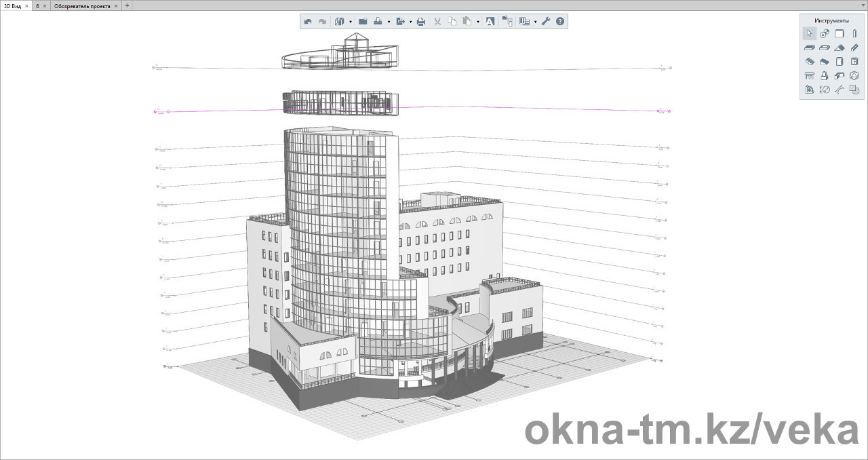Select the Roof tool

(x=839, y=47)
